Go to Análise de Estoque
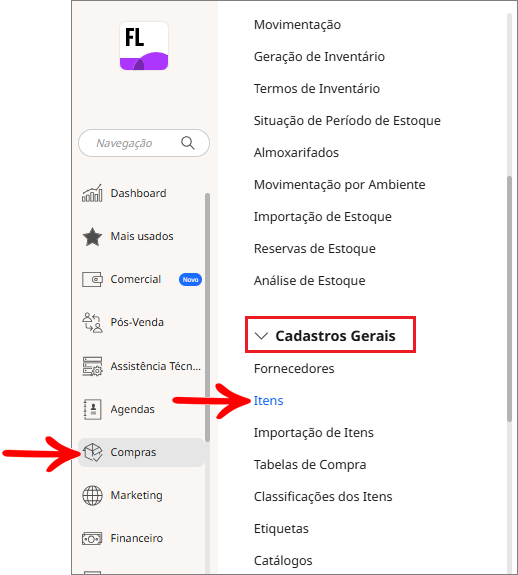The width and height of the screenshot is (518, 575). coord(309,281)
